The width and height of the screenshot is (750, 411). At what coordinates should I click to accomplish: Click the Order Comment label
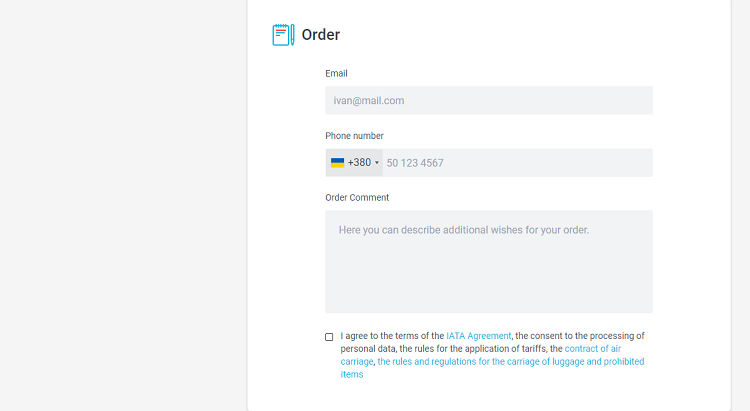(357, 198)
